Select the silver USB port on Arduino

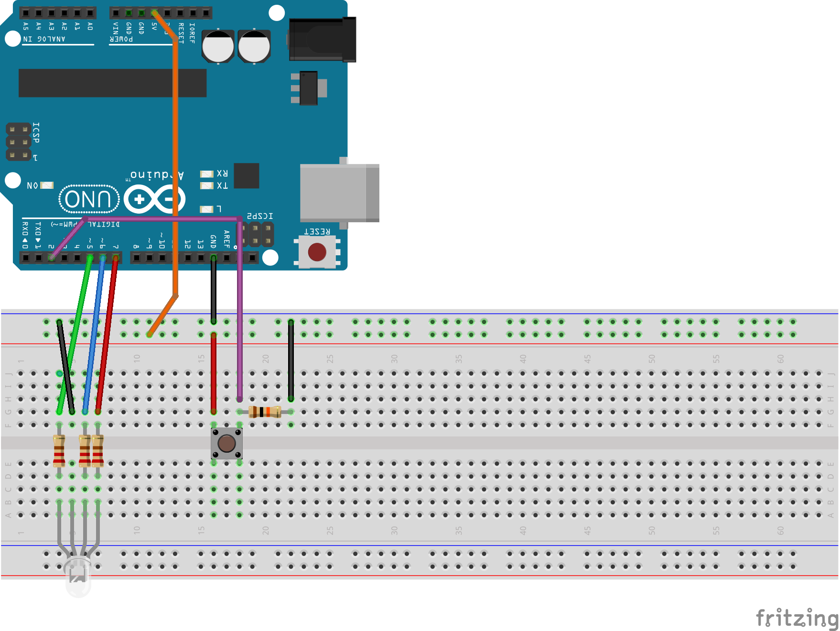[339, 193]
